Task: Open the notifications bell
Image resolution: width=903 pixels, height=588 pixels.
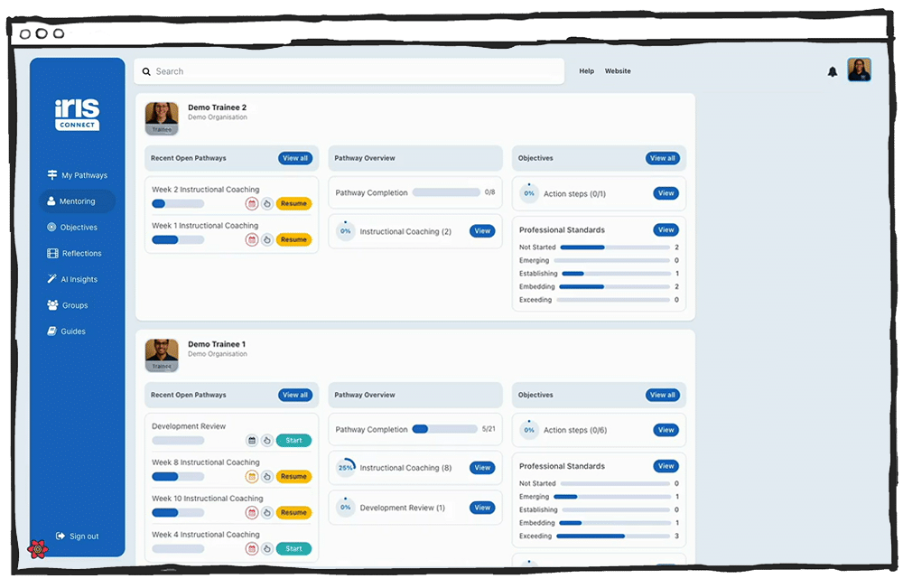Action: click(833, 71)
